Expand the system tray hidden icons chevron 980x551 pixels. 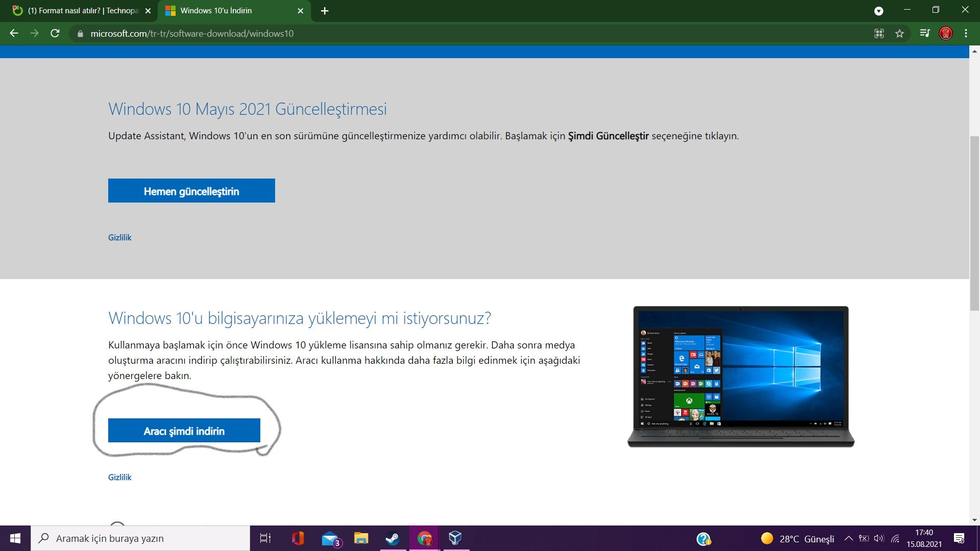coord(848,538)
